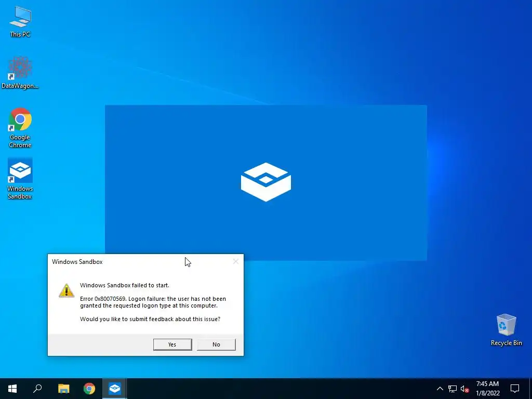Open File Explorer from the taskbar
Image resolution: width=532 pixels, height=399 pixels.
tap(63, 389)
